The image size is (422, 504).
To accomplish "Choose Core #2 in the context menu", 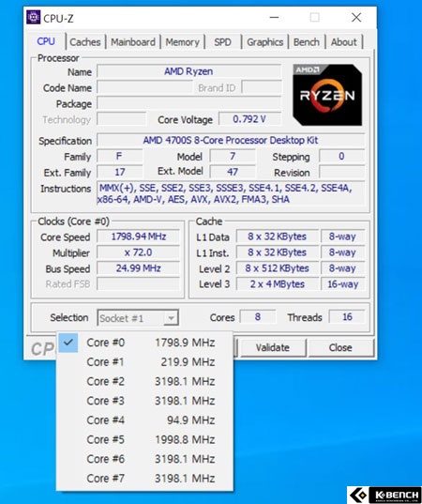I will [144, 381].
